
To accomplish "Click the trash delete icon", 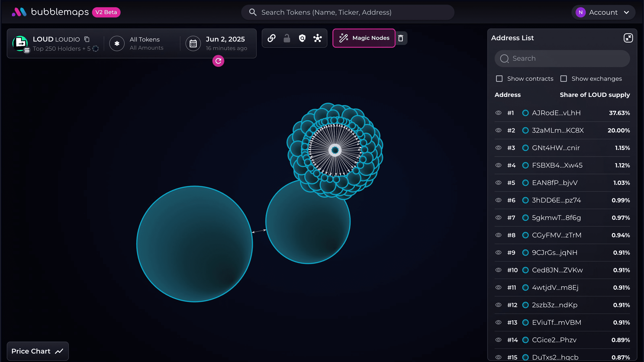I will tap(400, 38).
